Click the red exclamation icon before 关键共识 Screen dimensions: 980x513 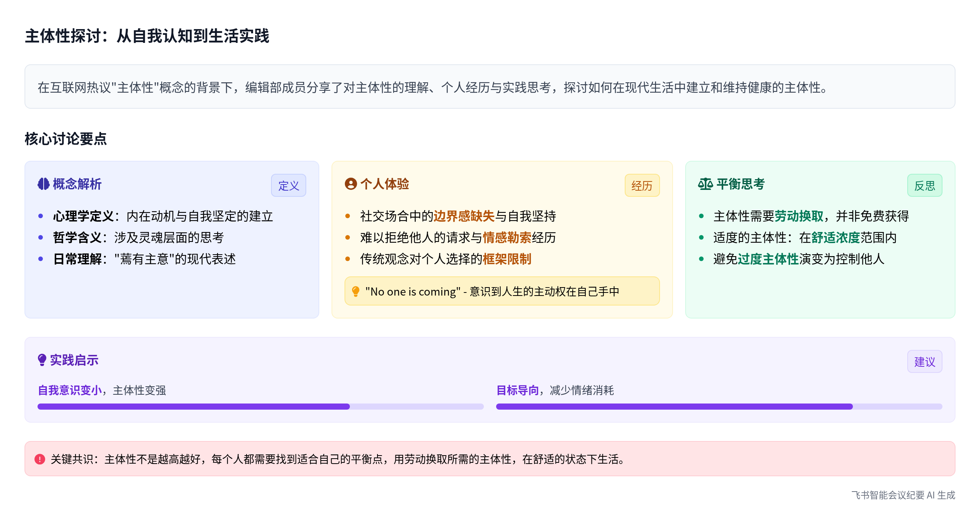(40, 459)
